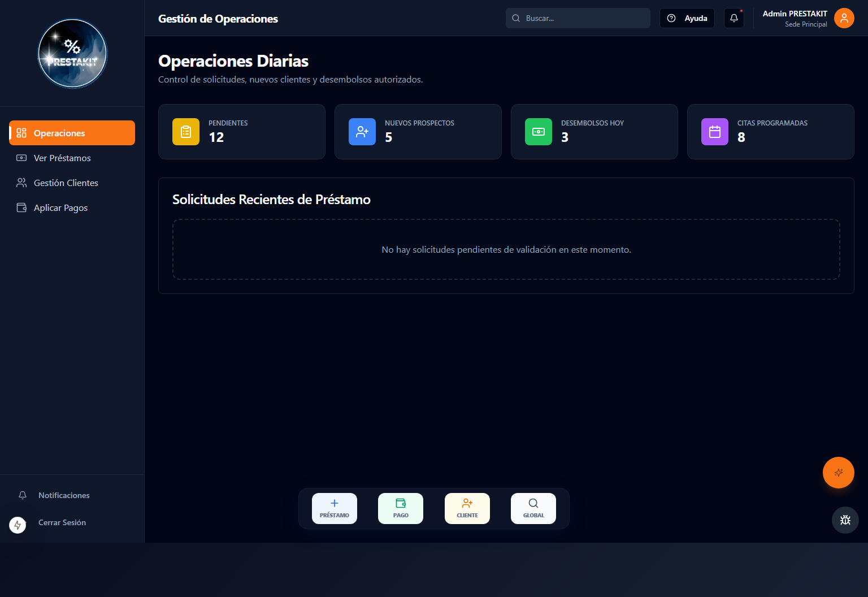Open the orange sparkle assistant button
Screen dimensions: 868x597
point(839,473)
